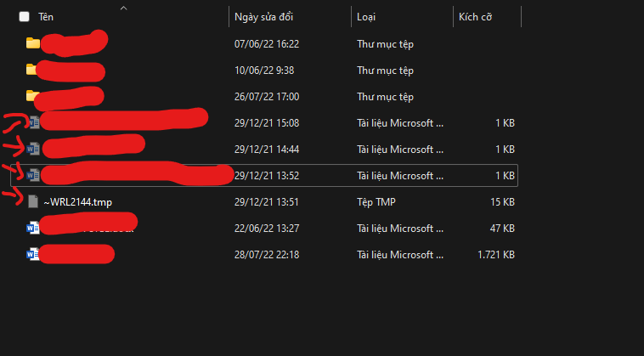Click folder icon dated 10/06/22 9:38

point(33,70)
